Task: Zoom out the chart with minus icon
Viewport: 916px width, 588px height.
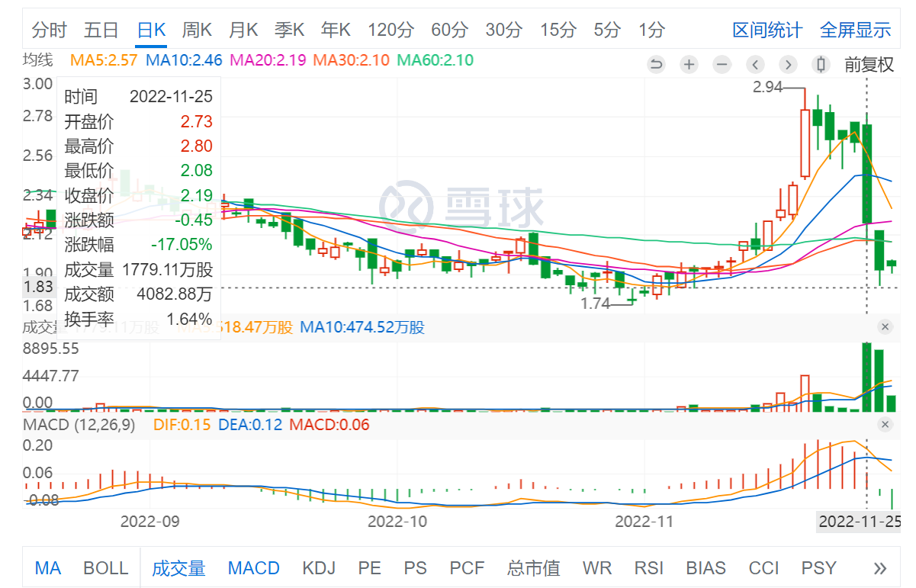Action: click(722, 65)
